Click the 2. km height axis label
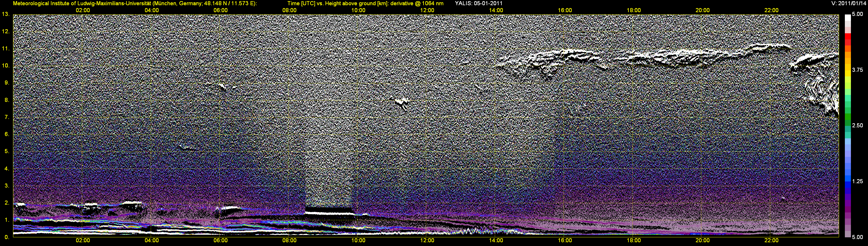 pos(7,203)
